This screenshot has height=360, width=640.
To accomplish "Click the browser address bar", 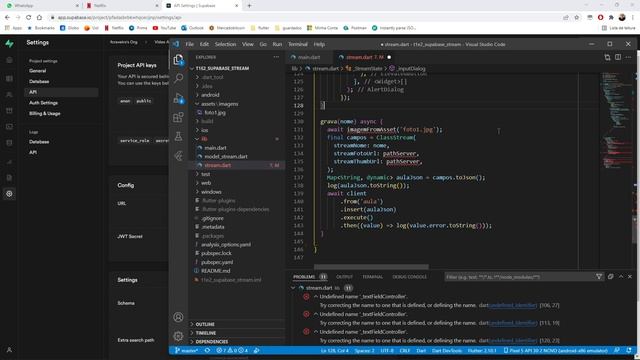I will pyautogui.click(x=306, y=18).
